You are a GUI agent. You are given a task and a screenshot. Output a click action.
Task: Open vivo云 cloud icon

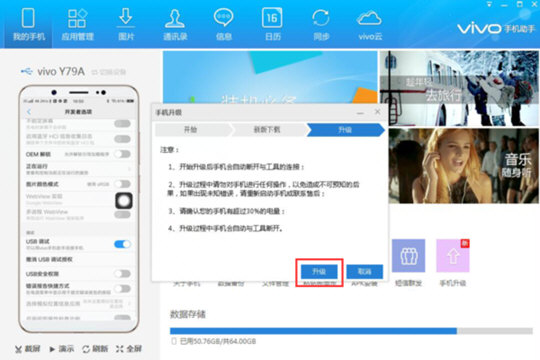coord(370,24)
